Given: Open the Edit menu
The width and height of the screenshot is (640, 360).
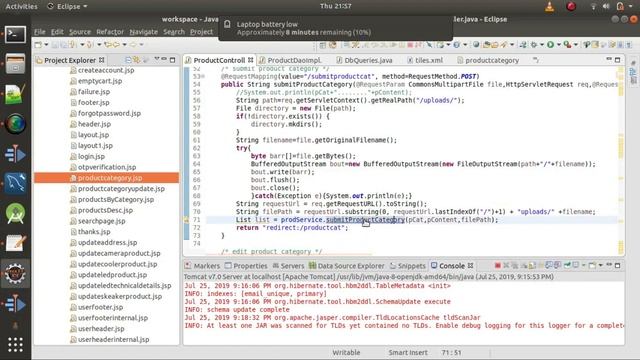Looking at the screenshot, I should 57,32.
